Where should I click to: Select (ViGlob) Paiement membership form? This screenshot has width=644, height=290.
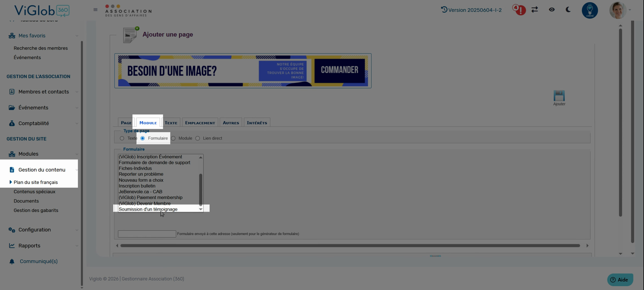[151, 198]
